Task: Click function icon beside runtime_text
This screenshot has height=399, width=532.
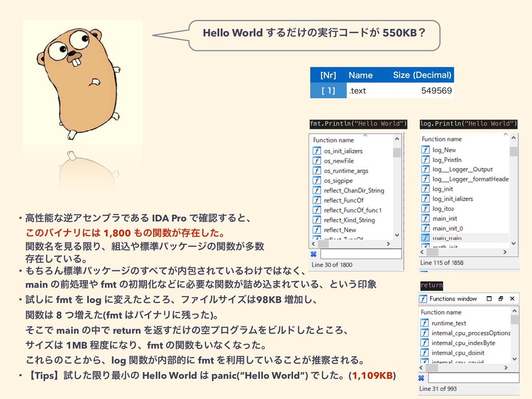Action: (x=424, y=323)
